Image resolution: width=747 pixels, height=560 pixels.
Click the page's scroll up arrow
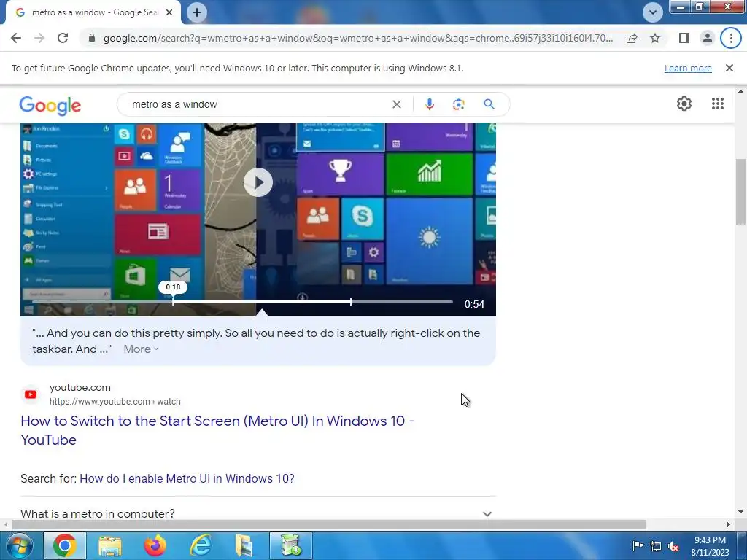740,91
